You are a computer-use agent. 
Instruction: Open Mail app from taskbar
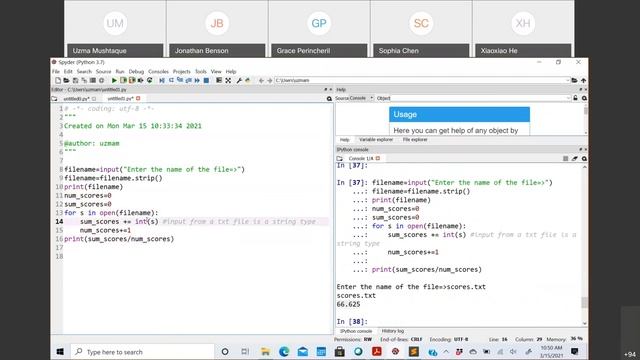[302, 351]
